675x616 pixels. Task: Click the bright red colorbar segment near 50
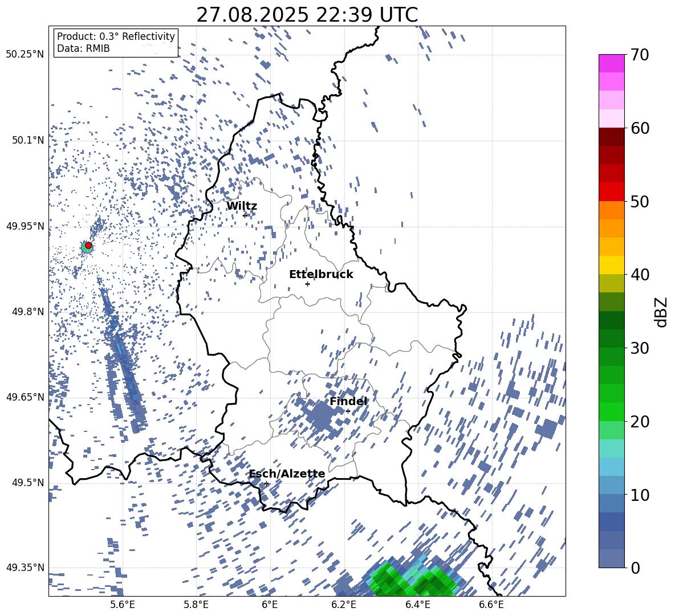click(611, 192)
